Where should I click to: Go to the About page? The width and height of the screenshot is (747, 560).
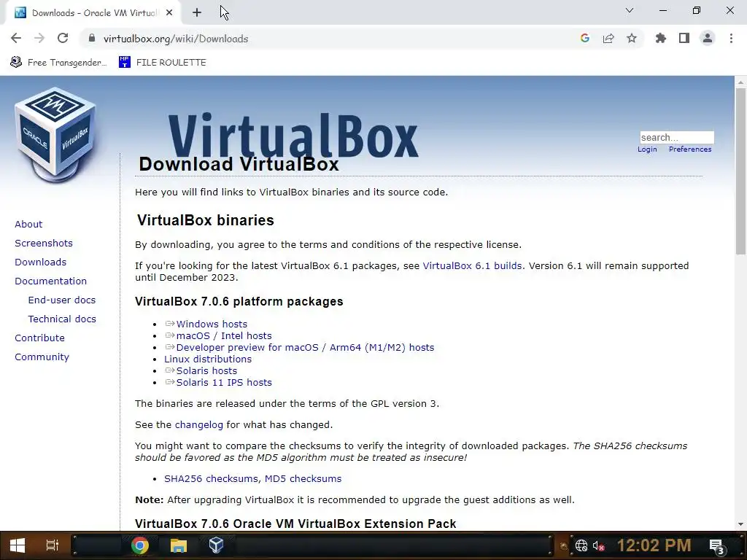[x=28, y=225]
